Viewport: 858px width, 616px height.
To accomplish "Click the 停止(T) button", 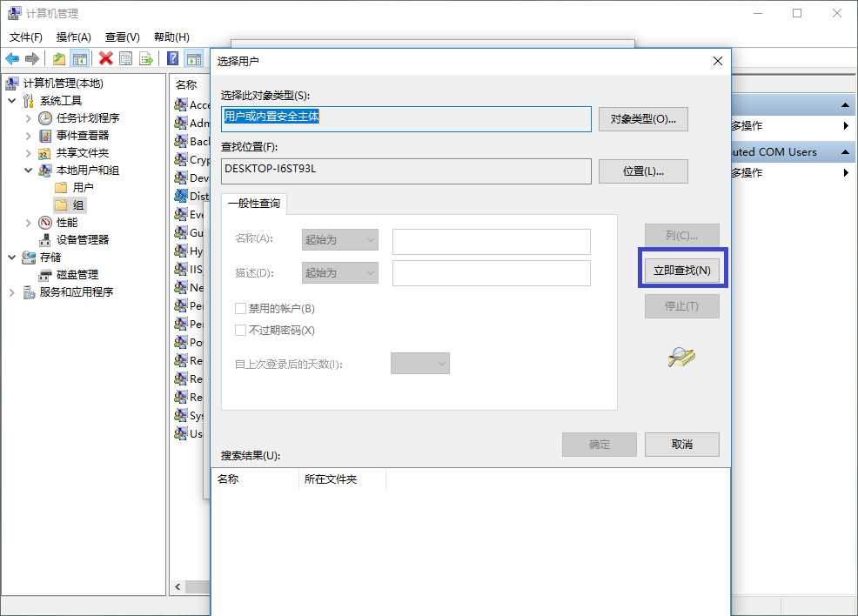I will 682,305.
